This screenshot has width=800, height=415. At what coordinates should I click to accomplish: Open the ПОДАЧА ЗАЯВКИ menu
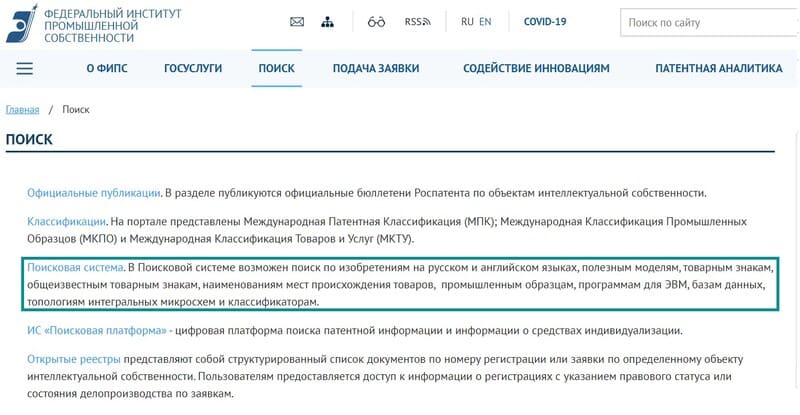click(376, 68)
